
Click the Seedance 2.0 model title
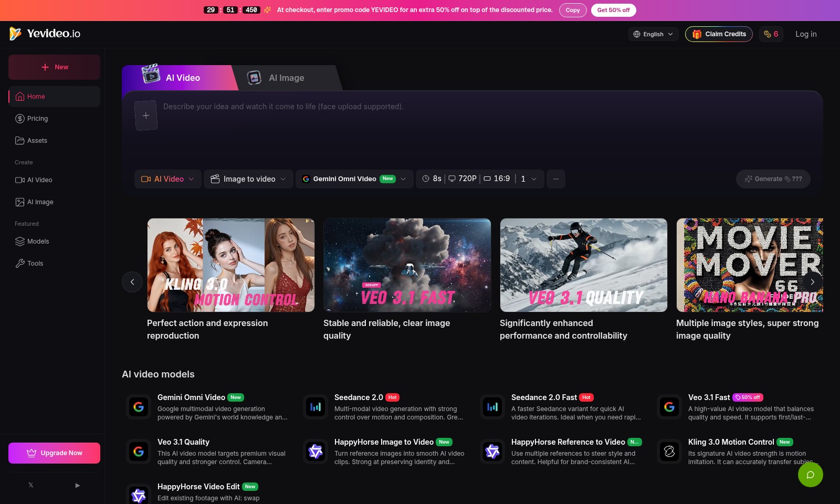pos(359,397)
